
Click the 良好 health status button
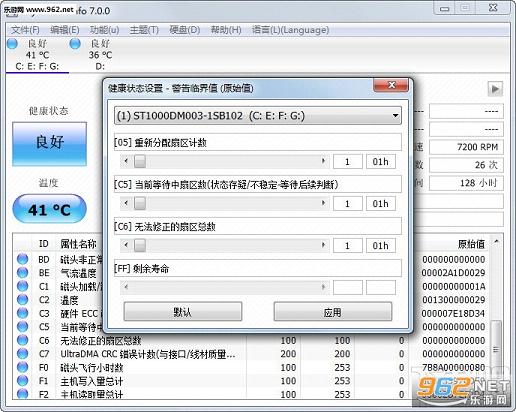pyautogui.click(x=49, y=143)
